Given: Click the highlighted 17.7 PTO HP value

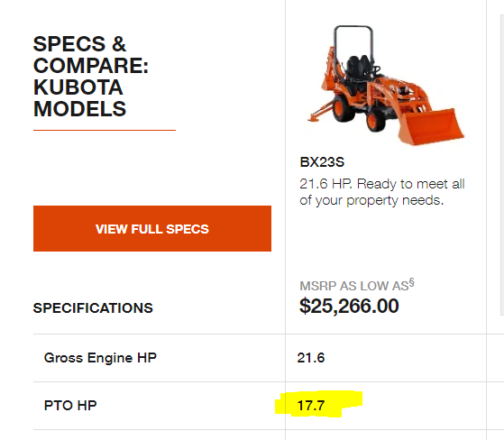Looking at the screenshot, I should 311,406.
